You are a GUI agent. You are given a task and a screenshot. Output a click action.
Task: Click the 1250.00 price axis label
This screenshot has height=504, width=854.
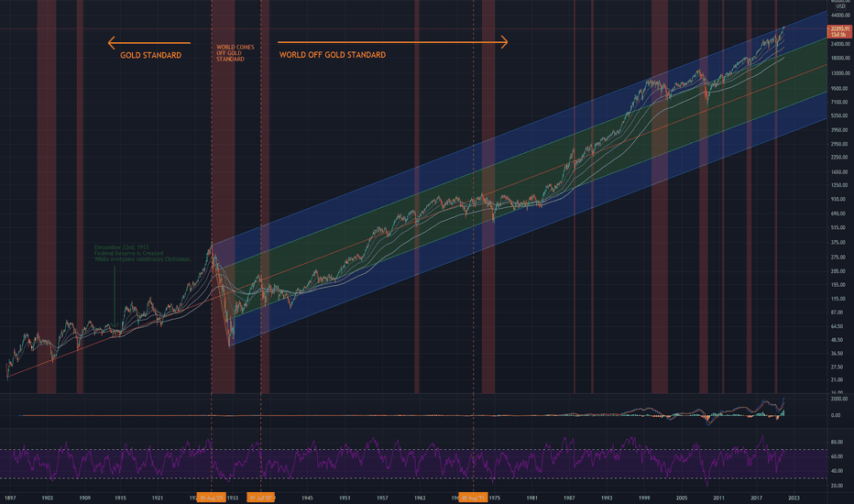pos(840,186)
